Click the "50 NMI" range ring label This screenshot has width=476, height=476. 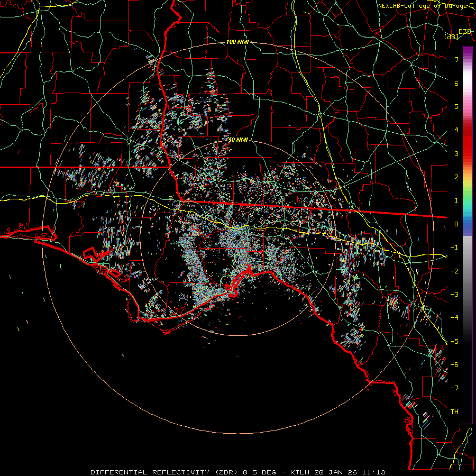pyautogui.click(x=239, y=140)
